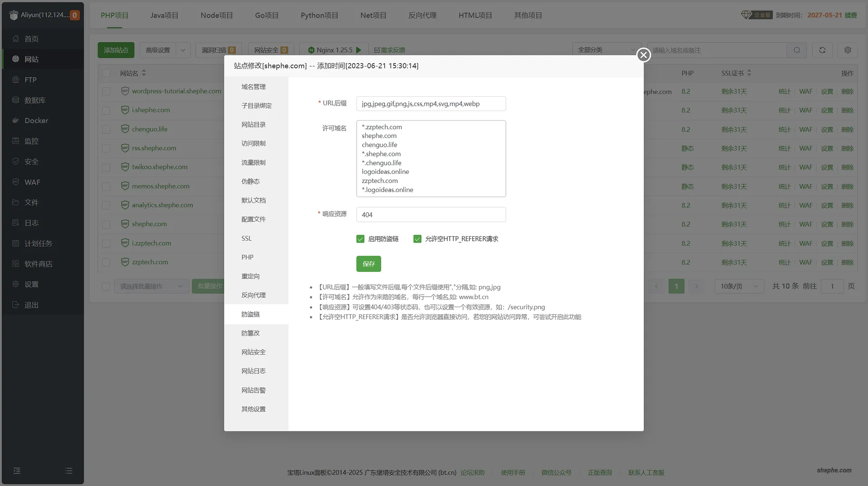This screenshot has height=486, width=868.
Task: Click the Docker sidebar icon
Action: [16, 121]
